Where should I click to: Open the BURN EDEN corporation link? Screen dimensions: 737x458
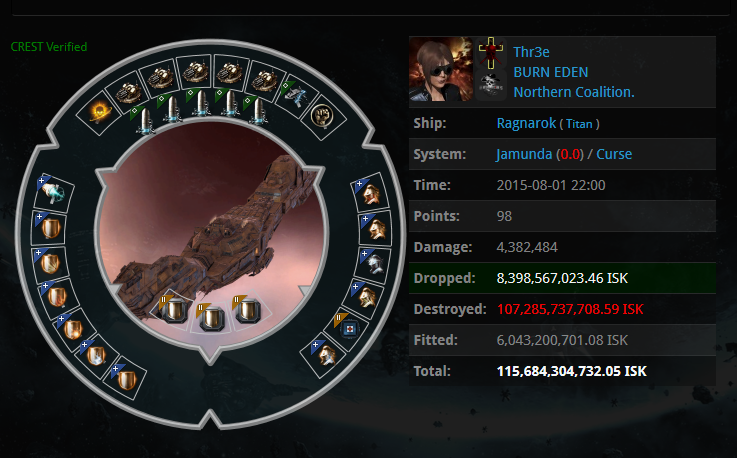tap(550, 72)
